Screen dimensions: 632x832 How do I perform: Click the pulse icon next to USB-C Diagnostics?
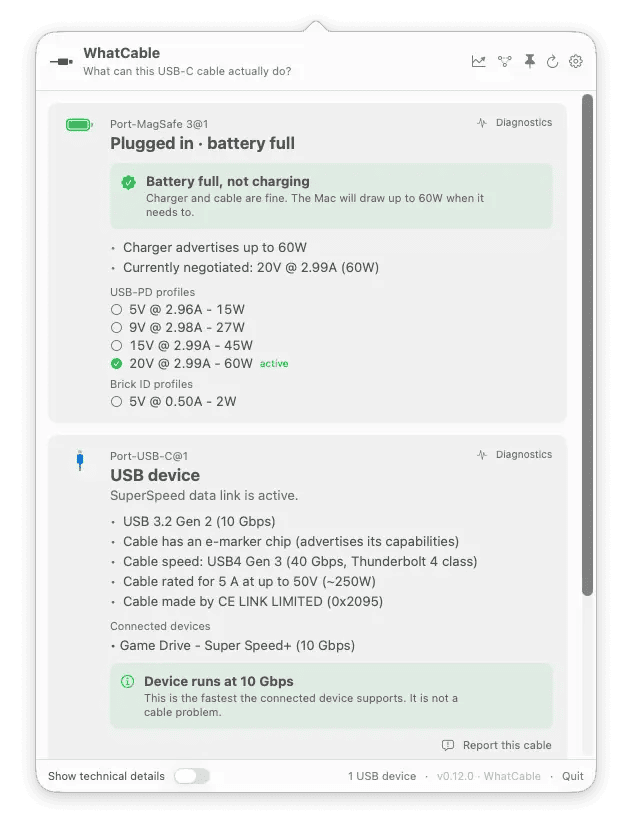(x=482, y=455)
